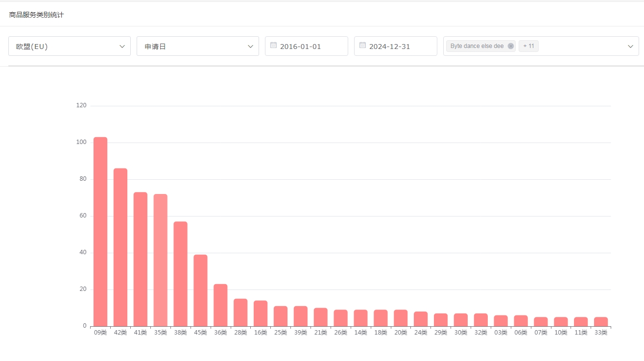Expand the 申请日 date type dropdown
Image resolution: width=644 pixels, height=361 pixels.
[x=197, y=46]
